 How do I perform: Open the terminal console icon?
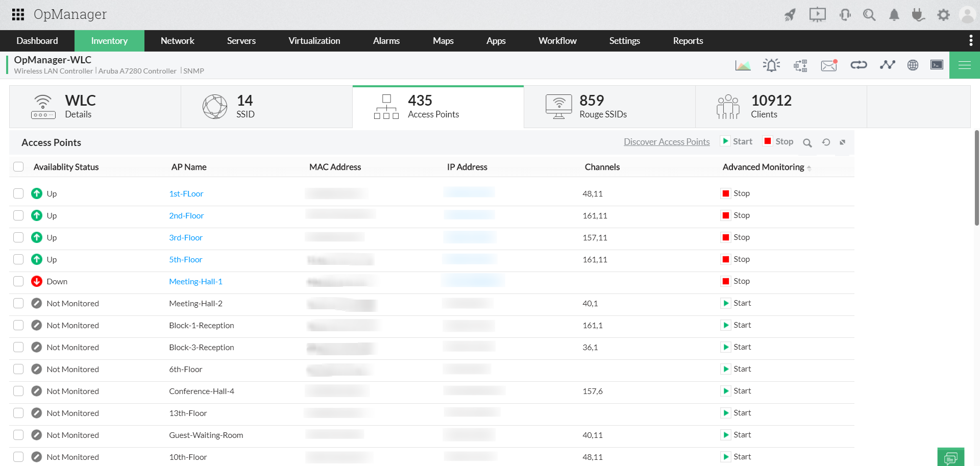(x=937, y=65)
